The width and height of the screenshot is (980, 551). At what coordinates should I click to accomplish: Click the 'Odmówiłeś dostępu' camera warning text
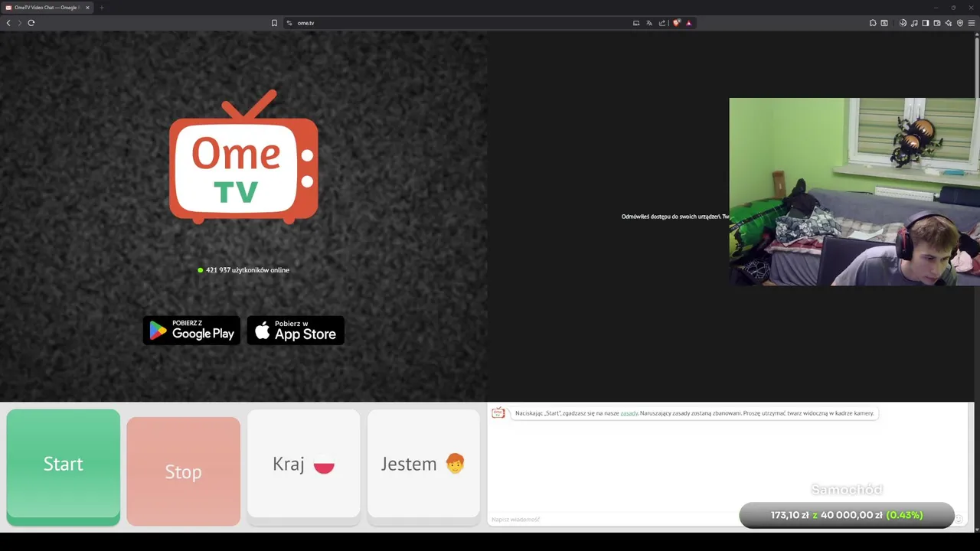(x=675, y=217)
